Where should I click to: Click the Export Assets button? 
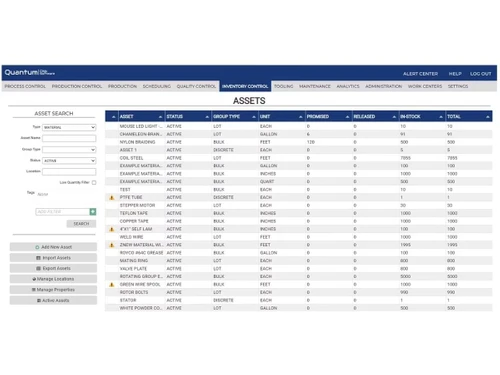53,268
